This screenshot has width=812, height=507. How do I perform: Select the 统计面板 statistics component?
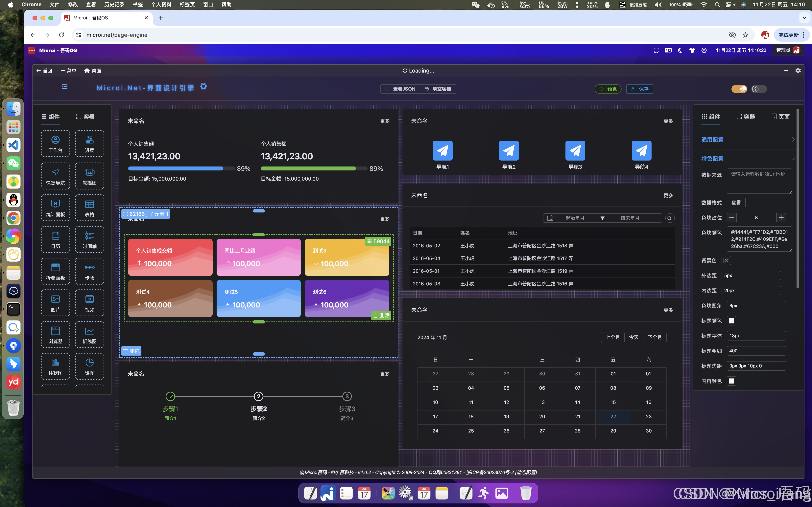pyautogui.click(x=55, y=208)
